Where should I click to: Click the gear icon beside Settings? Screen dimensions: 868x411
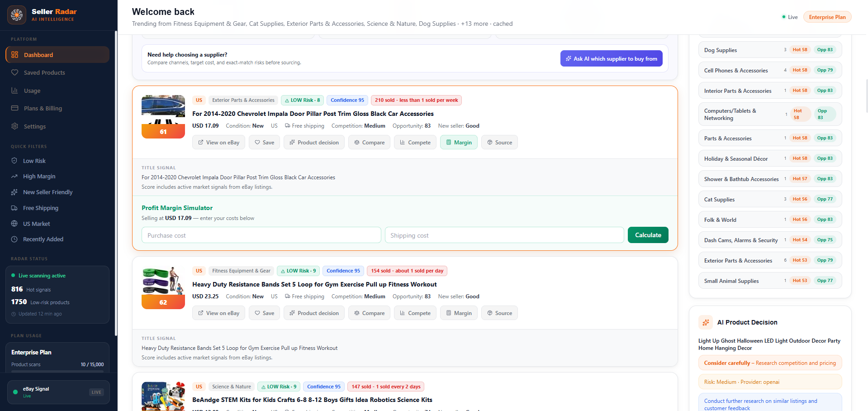(15, 126)
